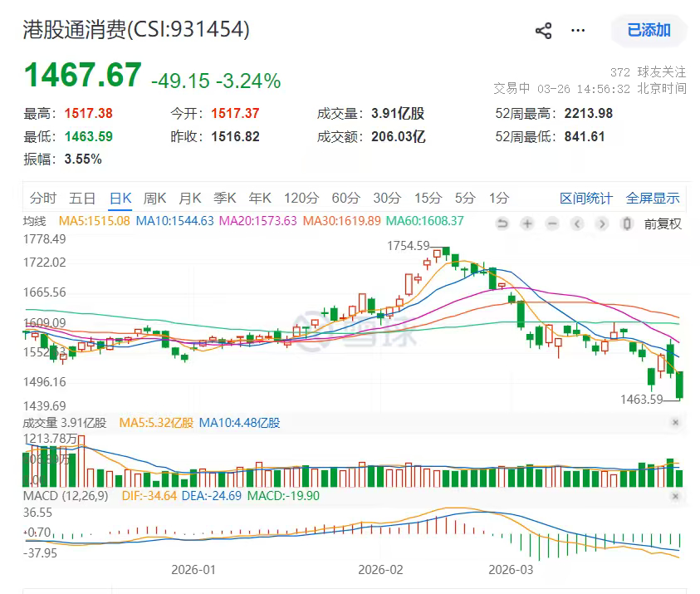
Task: Open 全屏显示 full-screen display
Action: pyautogui.click(x=652, y=198)
